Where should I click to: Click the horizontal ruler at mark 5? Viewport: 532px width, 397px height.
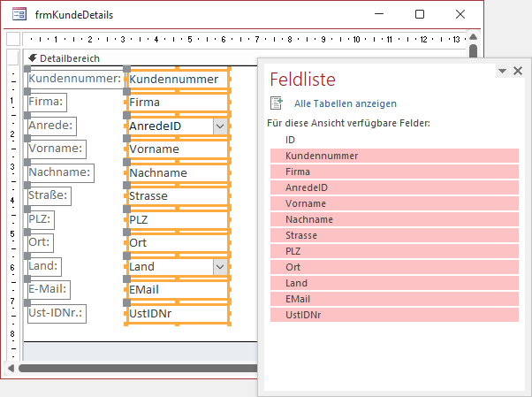190,40
